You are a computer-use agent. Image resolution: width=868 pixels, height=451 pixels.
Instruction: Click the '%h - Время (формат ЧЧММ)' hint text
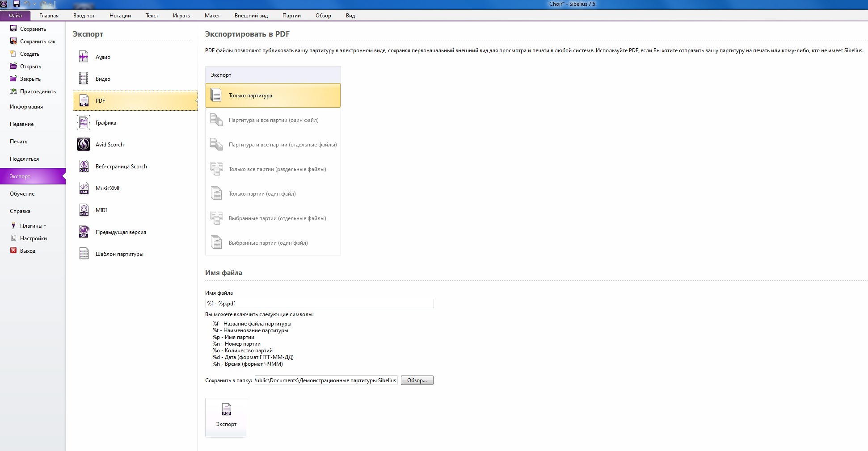(248, 364)
